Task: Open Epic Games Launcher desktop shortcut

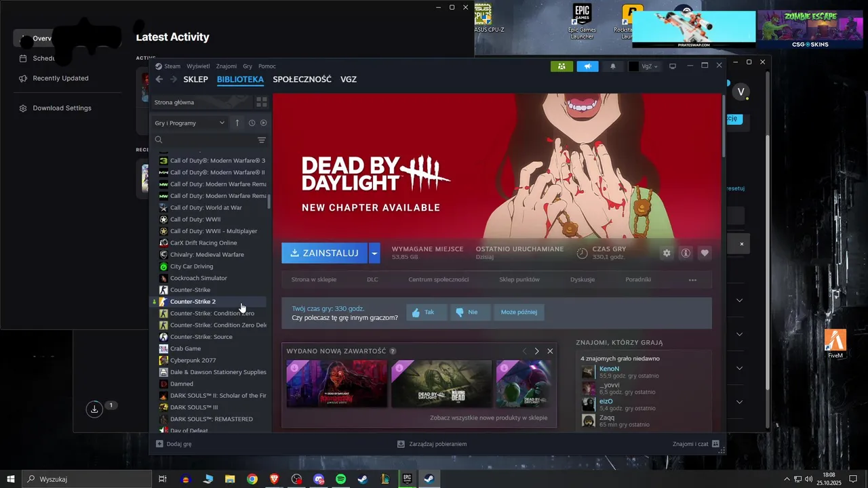Action: click(583, 22)
